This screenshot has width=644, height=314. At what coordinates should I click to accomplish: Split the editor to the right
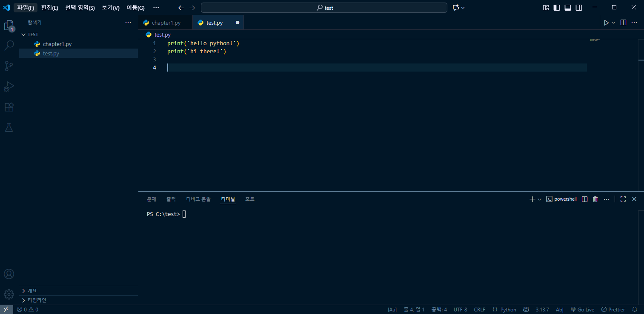click(x=623, y=23)
